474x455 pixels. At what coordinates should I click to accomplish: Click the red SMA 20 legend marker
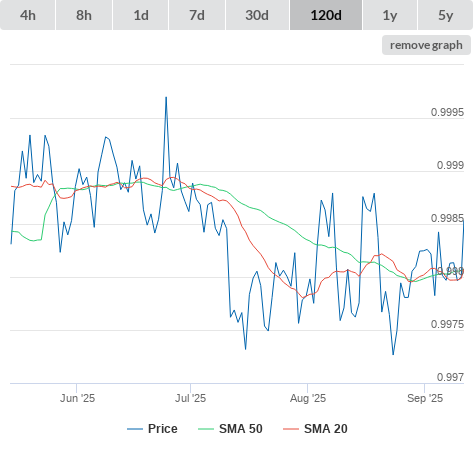click(291, 429)
